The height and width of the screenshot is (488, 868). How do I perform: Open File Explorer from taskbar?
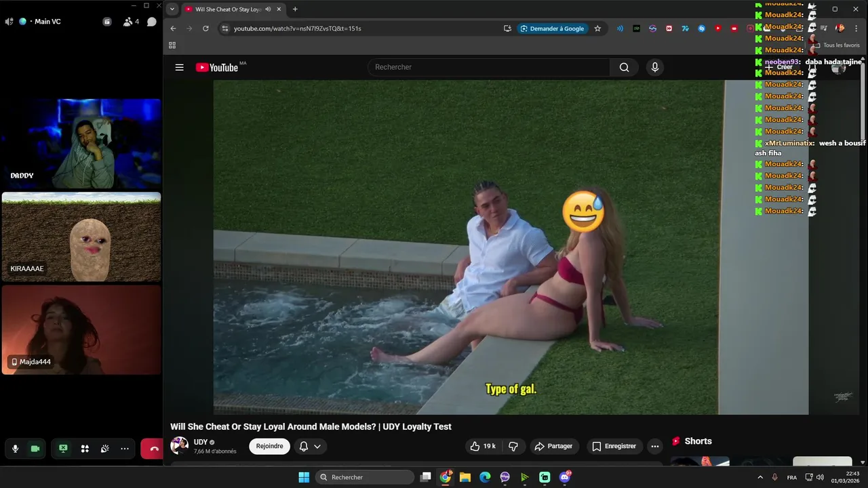tap(465, 477)
